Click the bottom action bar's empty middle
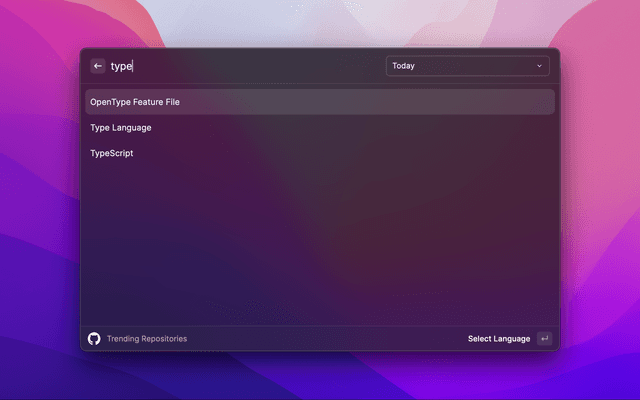Image resolution: width=640 pixels, height=400 pixels. (320, 339)
